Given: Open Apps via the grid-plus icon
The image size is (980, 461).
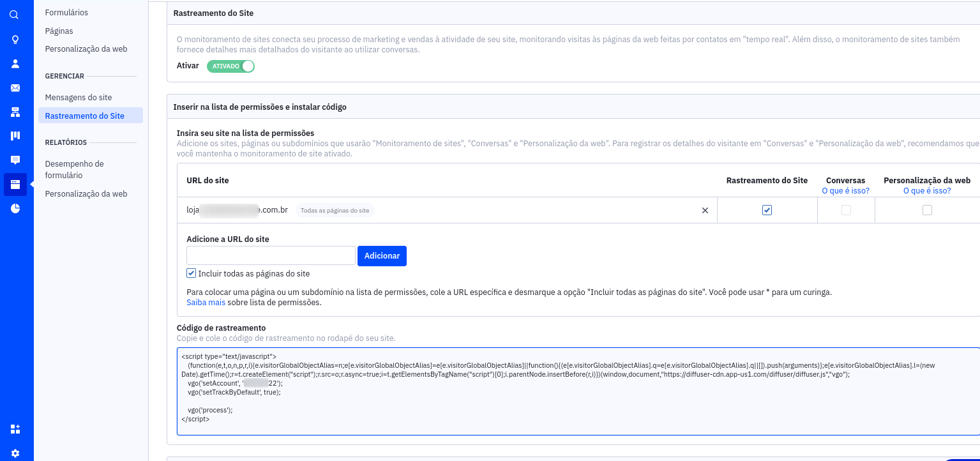Looking at the screenshot, I should click(15, 429).
